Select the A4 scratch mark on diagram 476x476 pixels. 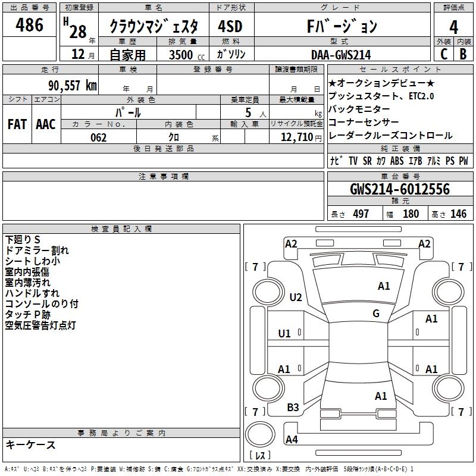tap(292, 440)
